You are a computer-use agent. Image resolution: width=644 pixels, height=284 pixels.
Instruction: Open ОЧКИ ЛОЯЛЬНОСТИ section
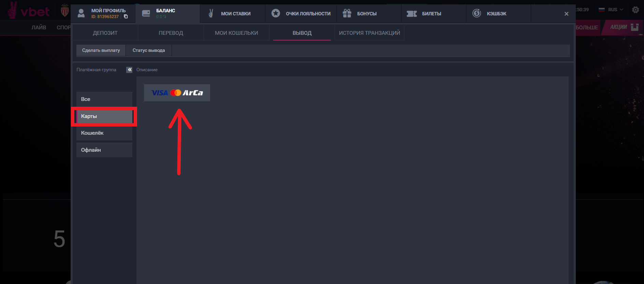(x=308, y=14)
